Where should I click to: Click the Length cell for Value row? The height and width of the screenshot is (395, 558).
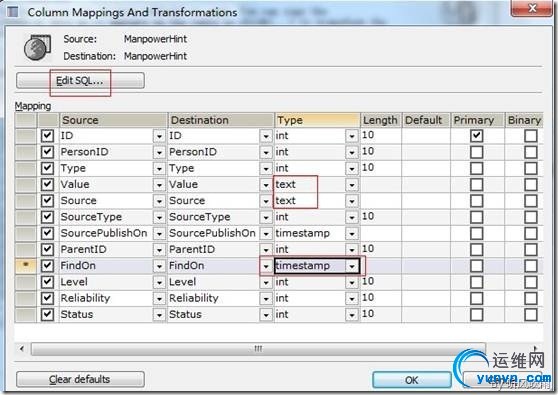[381, 184]
